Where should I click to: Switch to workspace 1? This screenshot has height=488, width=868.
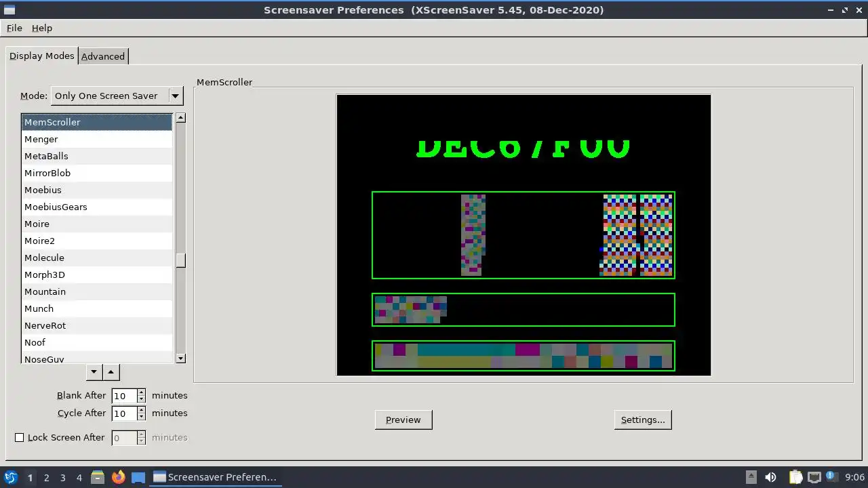(30, 477)
